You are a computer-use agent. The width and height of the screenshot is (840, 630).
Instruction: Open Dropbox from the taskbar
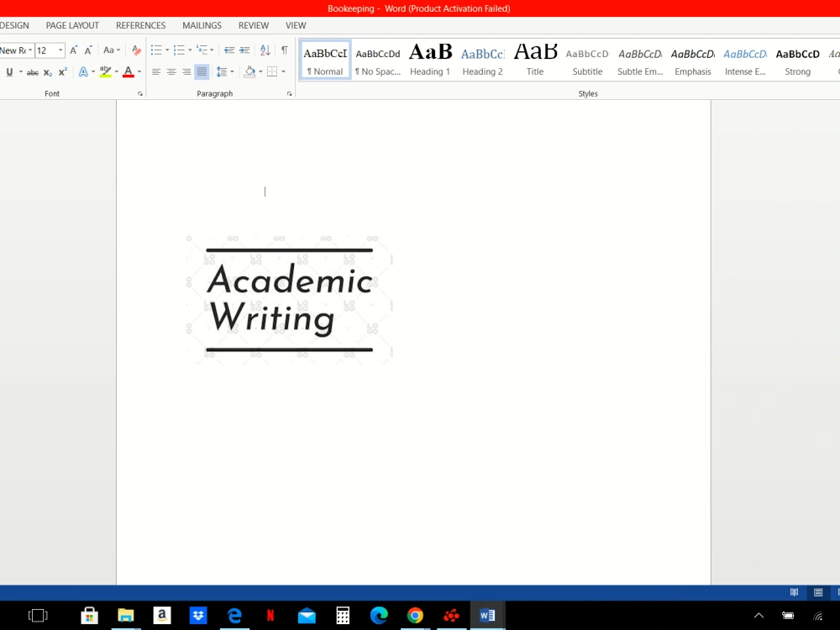pyautogui.click(x=198, y=616)
